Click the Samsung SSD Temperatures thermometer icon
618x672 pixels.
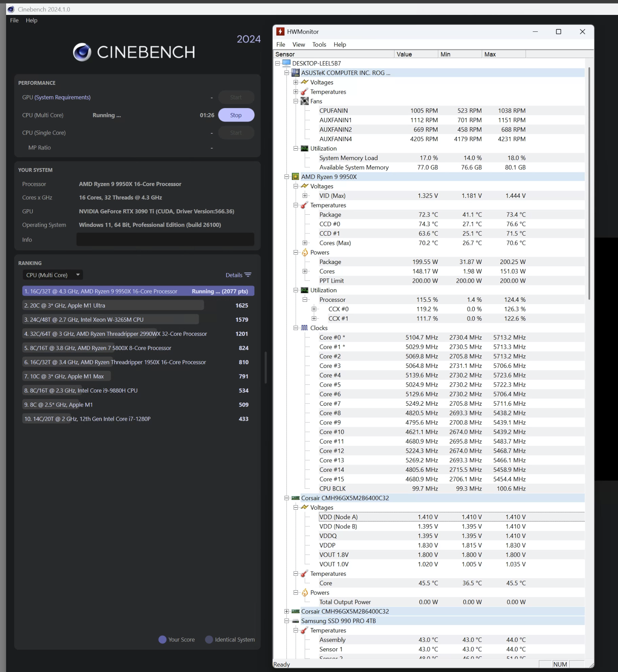pos(304,630)
